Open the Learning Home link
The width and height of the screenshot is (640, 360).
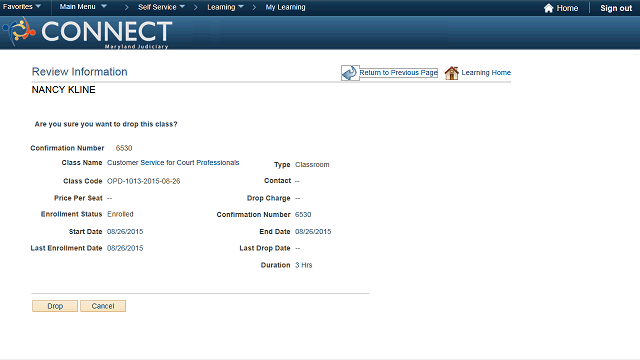coord(486,73)
